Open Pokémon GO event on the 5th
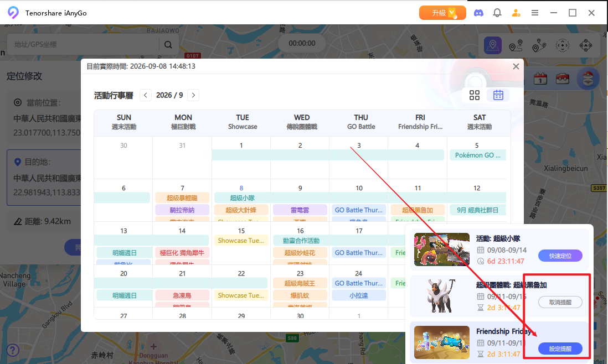Screen dimensions: 608x364 478,155
